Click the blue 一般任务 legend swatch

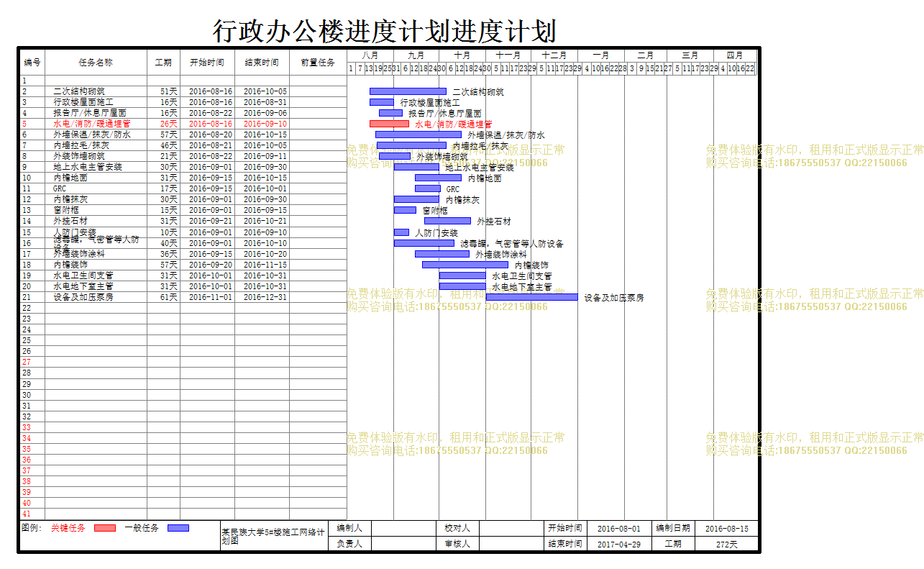coord(178,528)
